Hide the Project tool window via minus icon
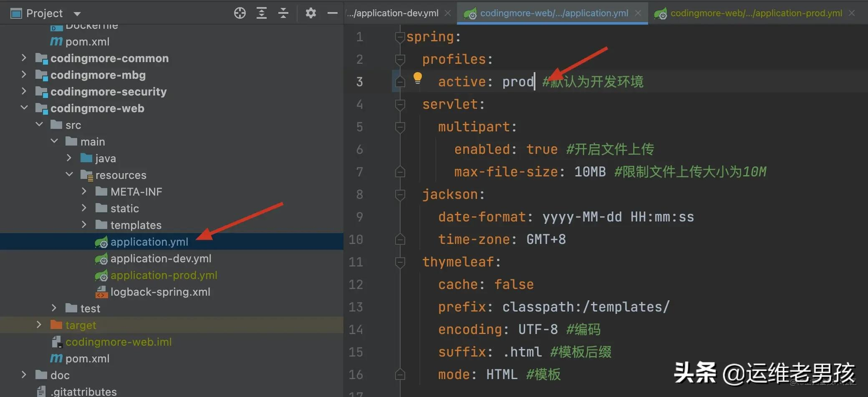 (x=332, y=13)
